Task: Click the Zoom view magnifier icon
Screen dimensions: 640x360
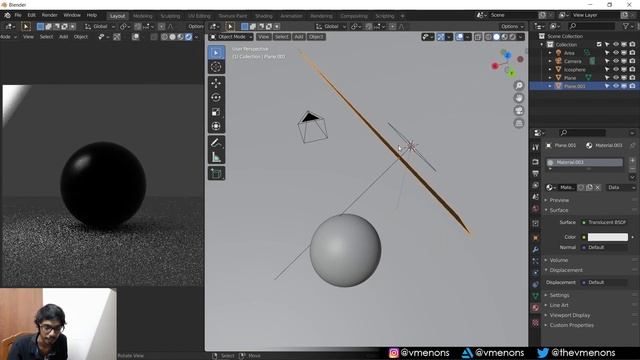Action: (x=519, y=85)
